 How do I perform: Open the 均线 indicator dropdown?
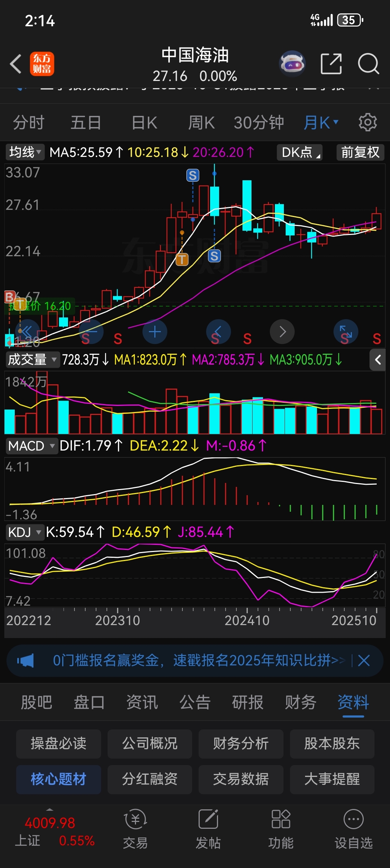(x=24, y=152)
